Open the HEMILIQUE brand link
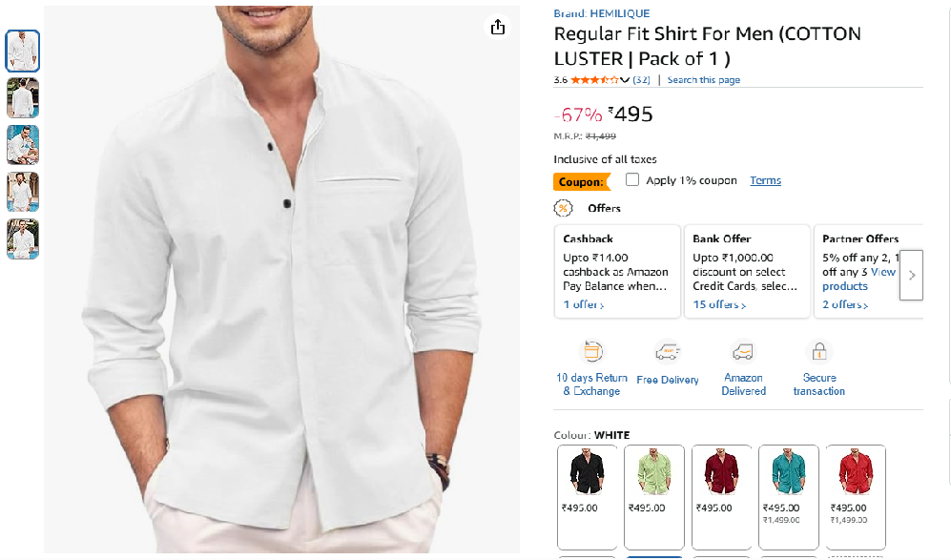 pos(619,13)
